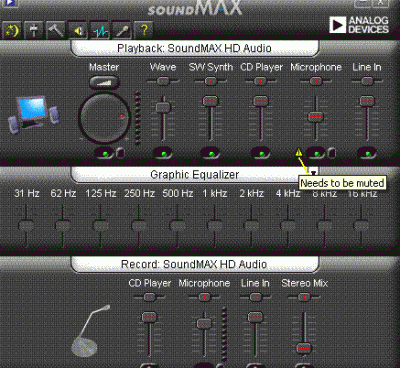Click the SW Synth label
400x368 pixels.
pyautogui.click(x=211, y=67)
